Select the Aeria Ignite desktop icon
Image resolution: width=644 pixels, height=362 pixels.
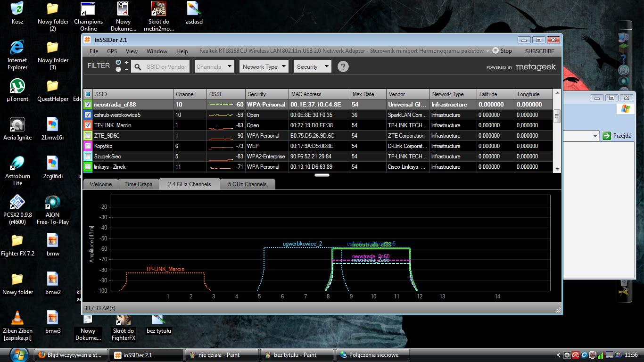tap(17, 129)
